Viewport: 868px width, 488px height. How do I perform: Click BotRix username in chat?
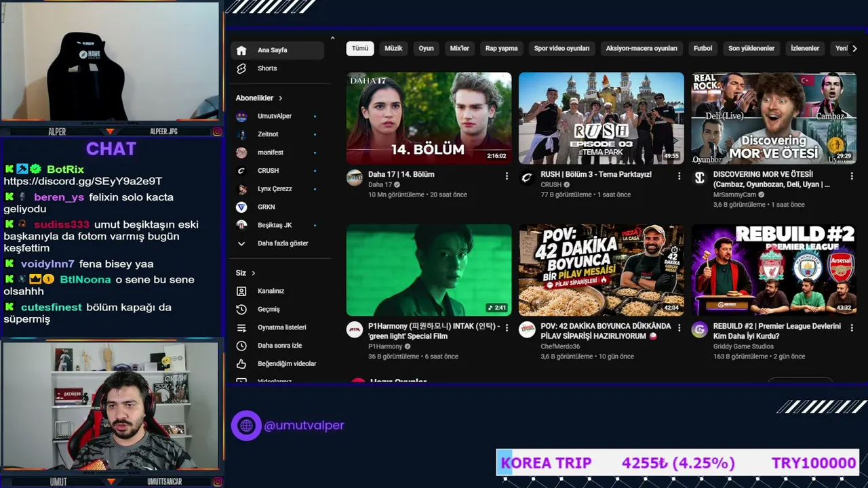click(x=65, y=169)
